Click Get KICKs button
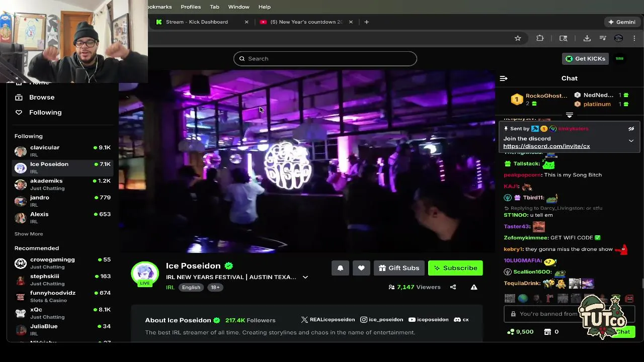644x362 pixels. coord(586,59)
